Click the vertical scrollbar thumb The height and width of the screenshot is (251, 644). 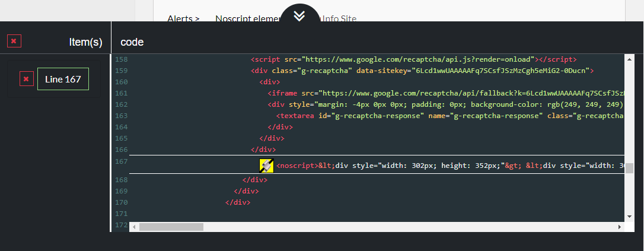[x=629, y=167]
